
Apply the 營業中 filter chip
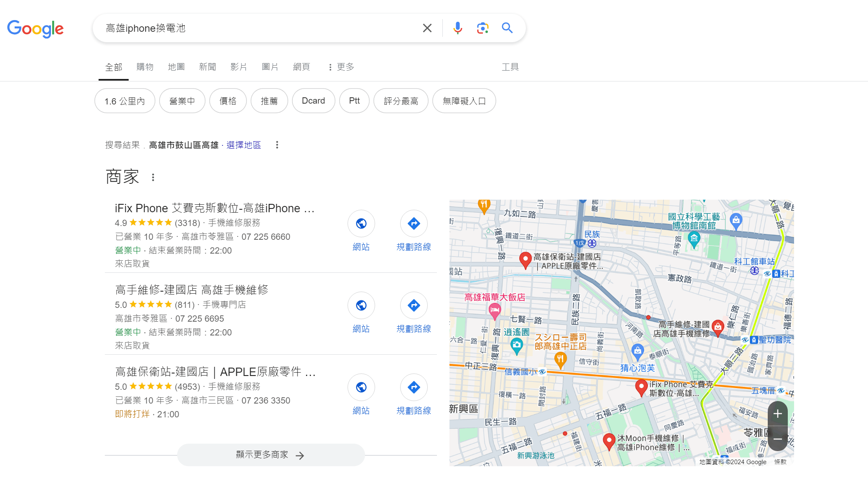[x=182, y=101]
